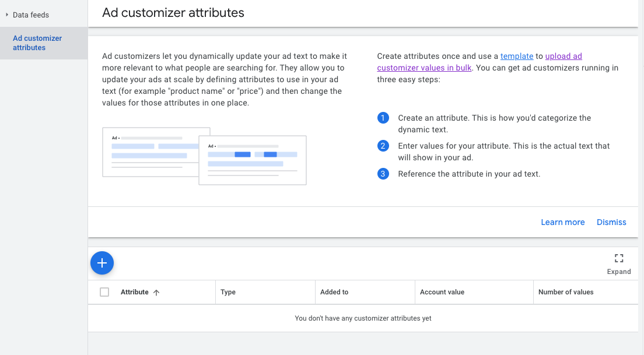
Task: Click the numbered step 3 circle
Action: pyautogui.click(x=383, y=174)
